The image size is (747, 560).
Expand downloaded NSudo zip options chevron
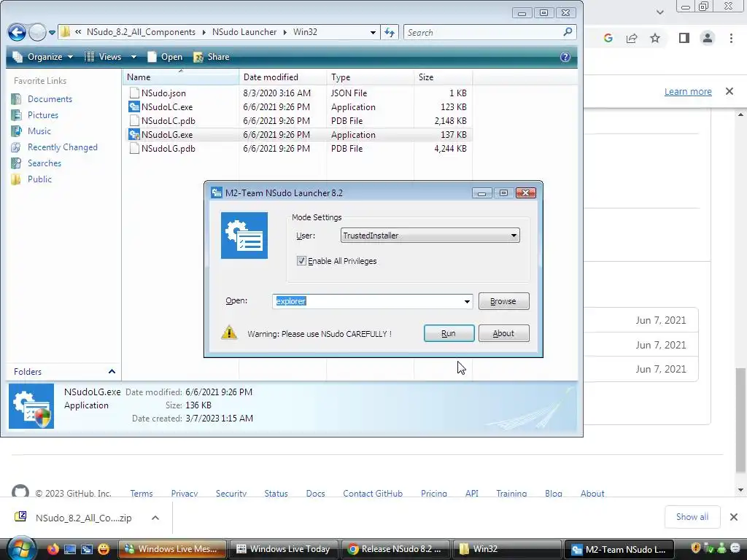point(155,518)
